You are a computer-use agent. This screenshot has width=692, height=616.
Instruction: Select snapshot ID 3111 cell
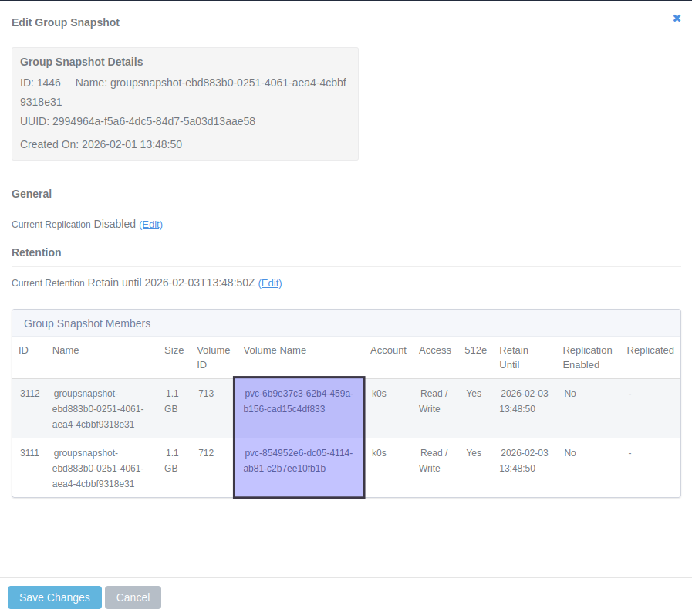[x=29, y=453]
